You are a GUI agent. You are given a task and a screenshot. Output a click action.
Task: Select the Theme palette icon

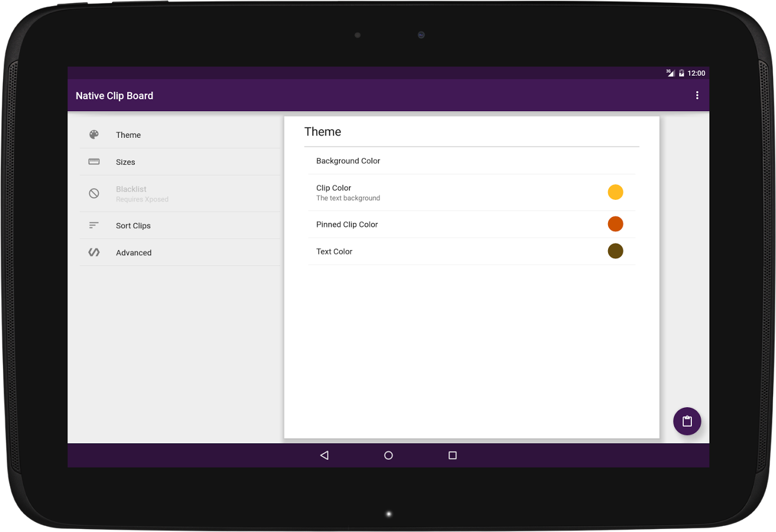coord(93,134)
